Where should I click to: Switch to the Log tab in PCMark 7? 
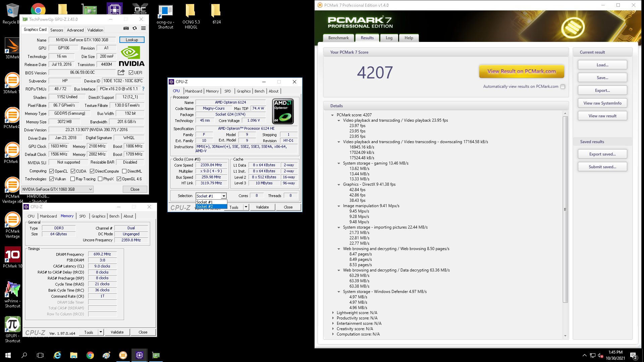pos(389,38)
